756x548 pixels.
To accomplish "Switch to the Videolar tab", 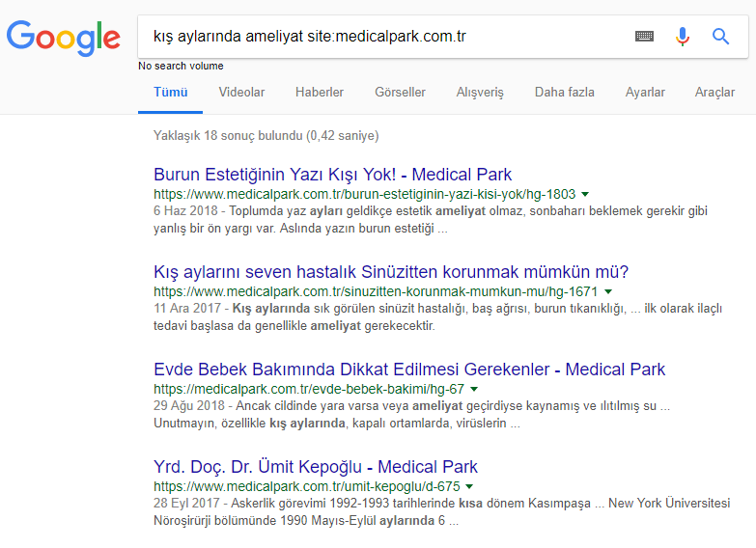I will click(241, 92).
